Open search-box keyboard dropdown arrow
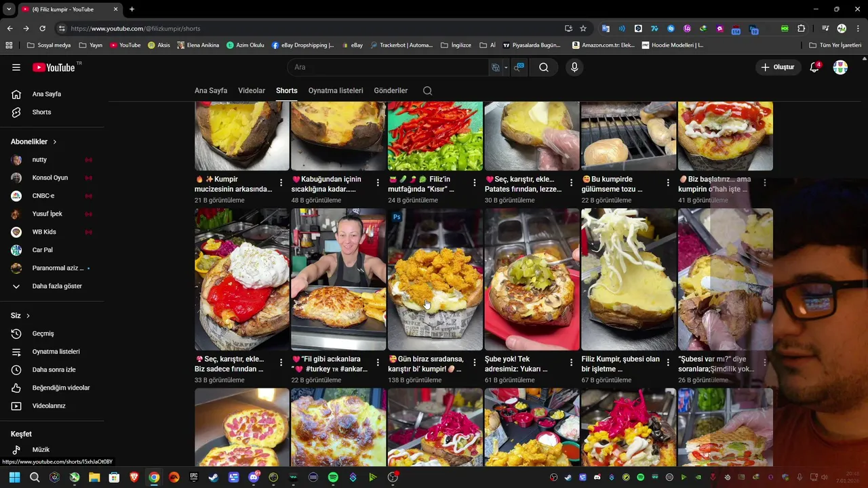Screen dimensions: 868x488 [506, 67]
